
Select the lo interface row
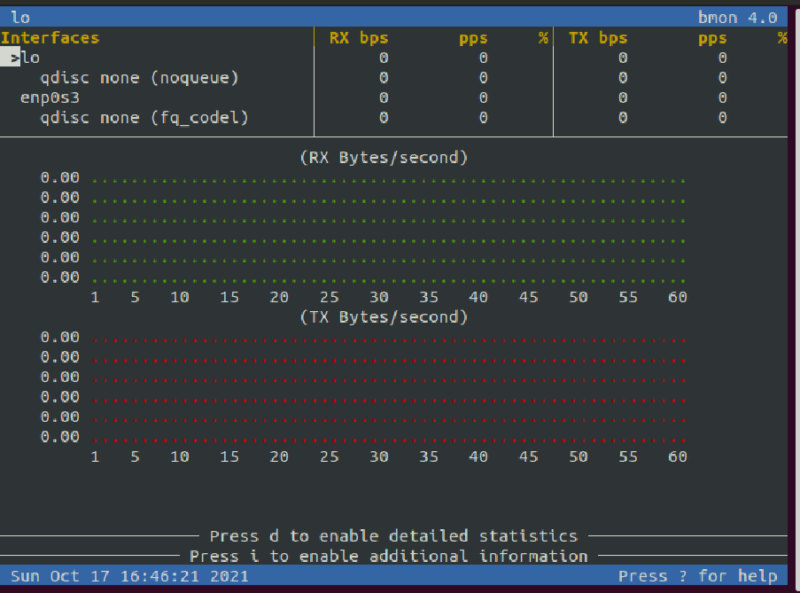32,57
